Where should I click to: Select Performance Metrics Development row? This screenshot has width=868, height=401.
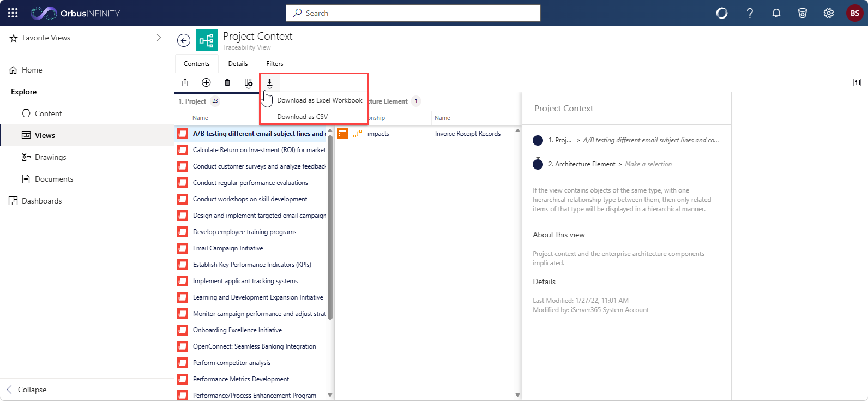[x=251, y=379]
